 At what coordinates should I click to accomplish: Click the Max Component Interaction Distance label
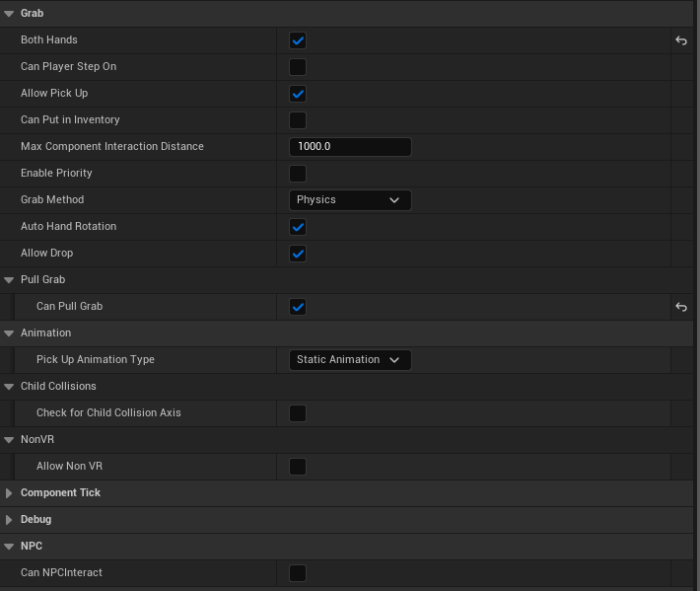(112, 147)
